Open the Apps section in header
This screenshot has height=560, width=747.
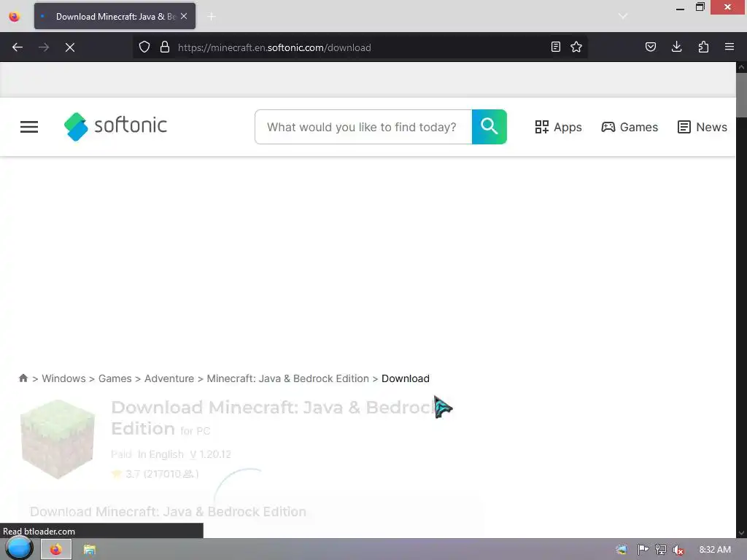point(558,127)
